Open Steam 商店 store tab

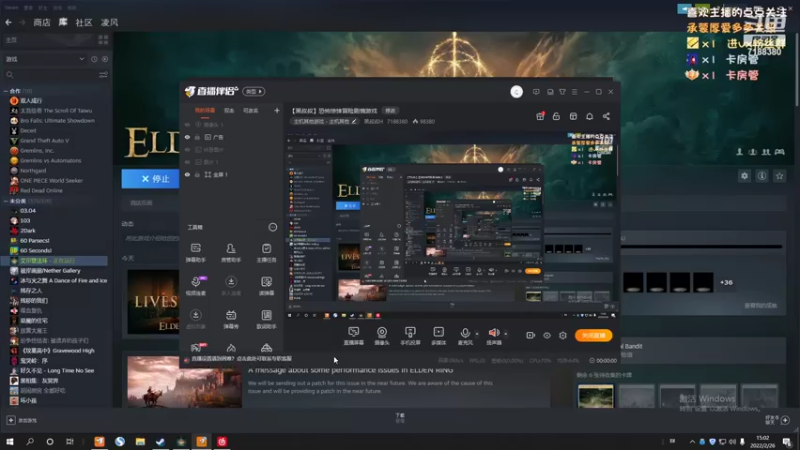pos(42,22)
